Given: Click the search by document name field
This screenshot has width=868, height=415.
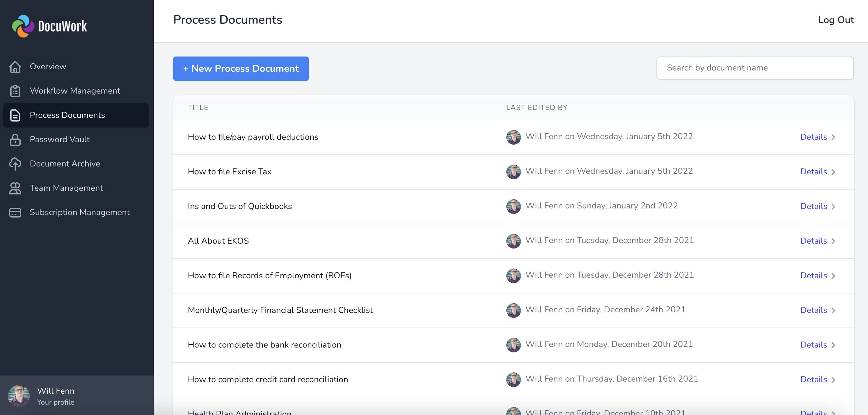Looking at the screenshot, I should (755, 68).
